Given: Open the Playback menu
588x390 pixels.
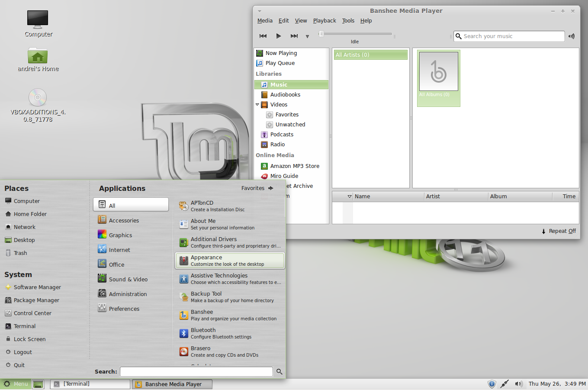Looking at the screenshot, I should pyautogui.click(x=325, y=21).
